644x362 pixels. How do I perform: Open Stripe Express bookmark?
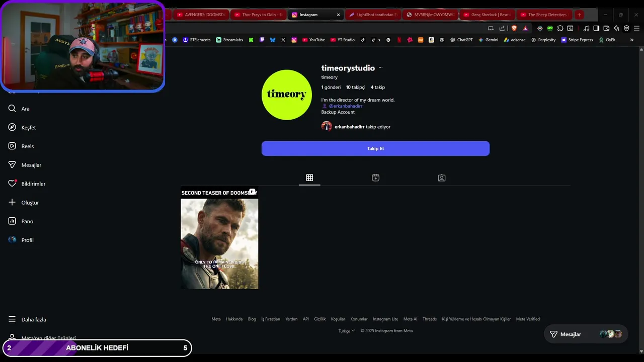(x=577, y=40)
